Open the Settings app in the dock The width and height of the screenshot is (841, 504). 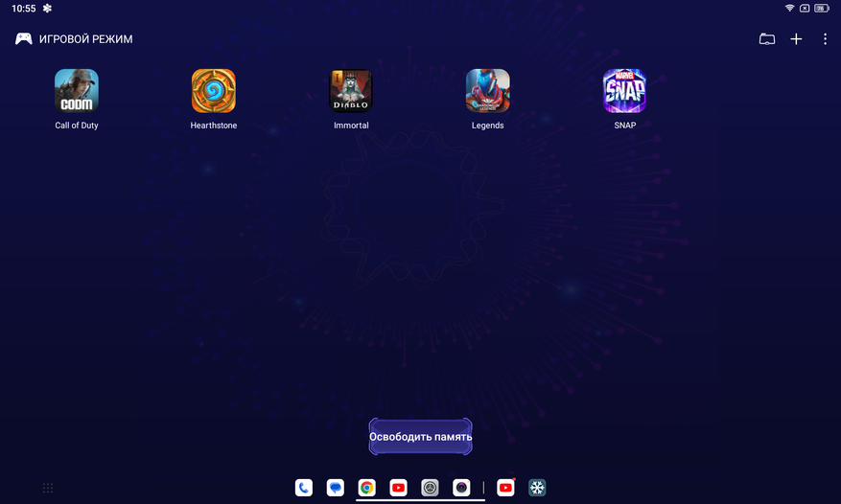coord(431,488)
